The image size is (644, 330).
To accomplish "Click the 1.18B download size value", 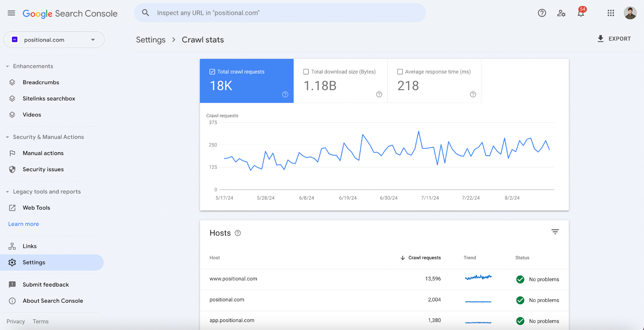I will [320, 86].
